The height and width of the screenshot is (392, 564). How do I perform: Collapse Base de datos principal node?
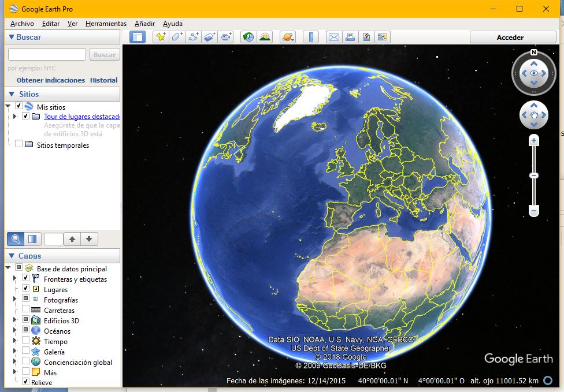point(8,268)
